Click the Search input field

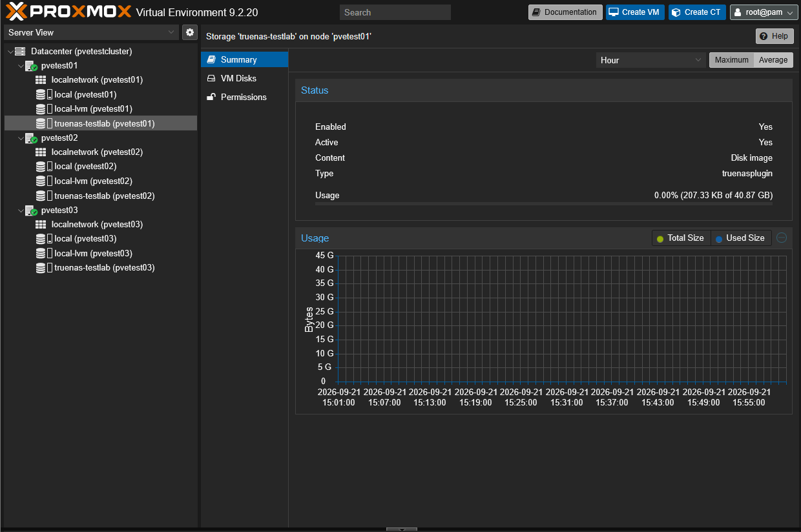[395, 12]
